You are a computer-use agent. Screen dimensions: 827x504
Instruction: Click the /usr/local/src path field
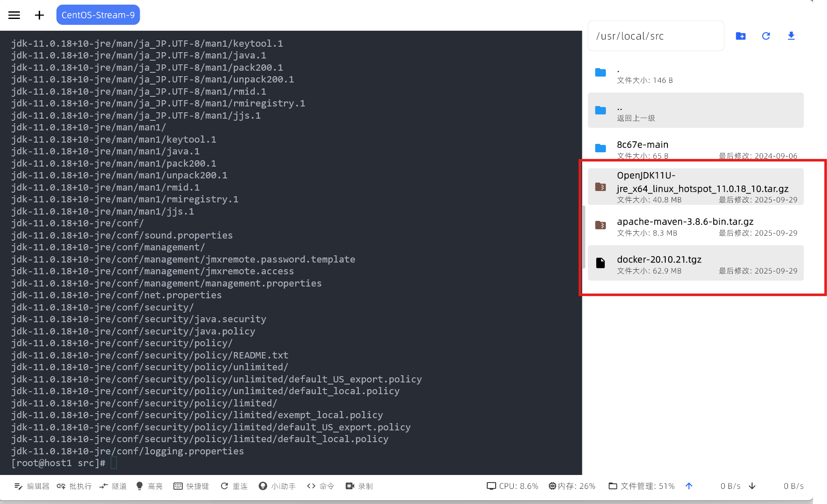656,36
